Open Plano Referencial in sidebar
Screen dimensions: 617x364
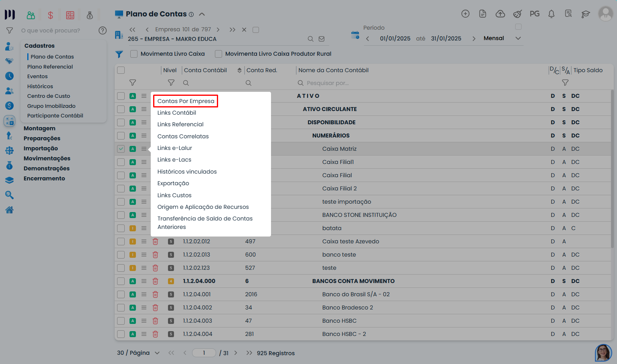[x=50, y=67]
